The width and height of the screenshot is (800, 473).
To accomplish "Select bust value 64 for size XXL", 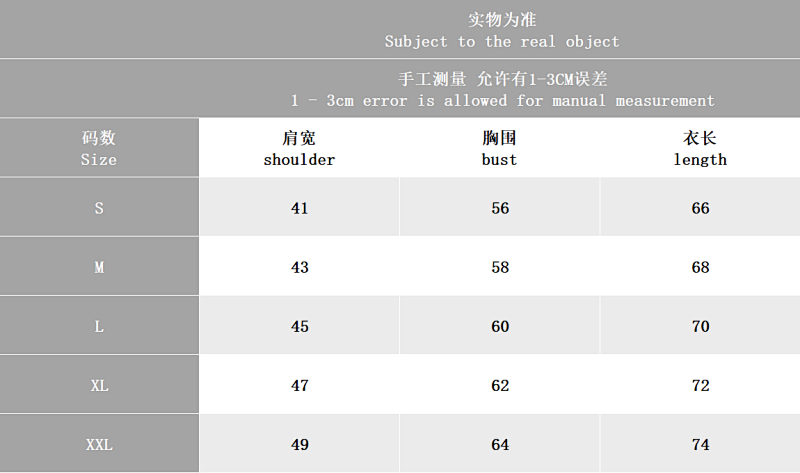I will point(499,444).
